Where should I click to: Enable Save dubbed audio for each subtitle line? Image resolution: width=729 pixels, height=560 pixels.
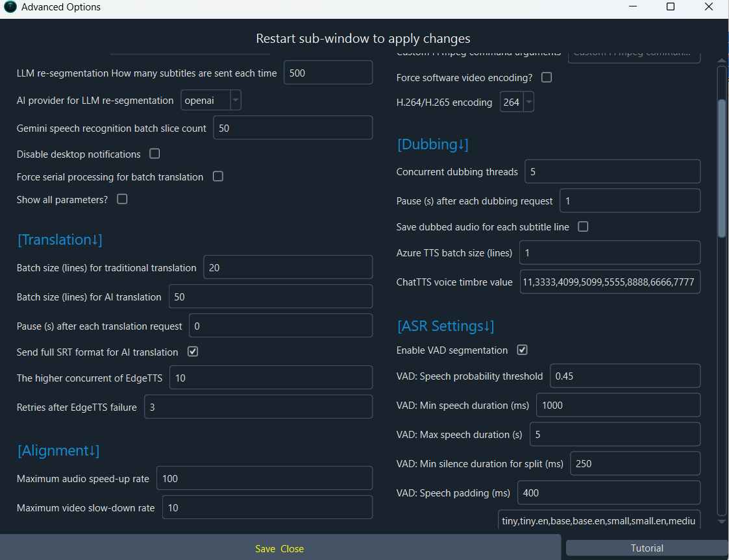(583, 226)
